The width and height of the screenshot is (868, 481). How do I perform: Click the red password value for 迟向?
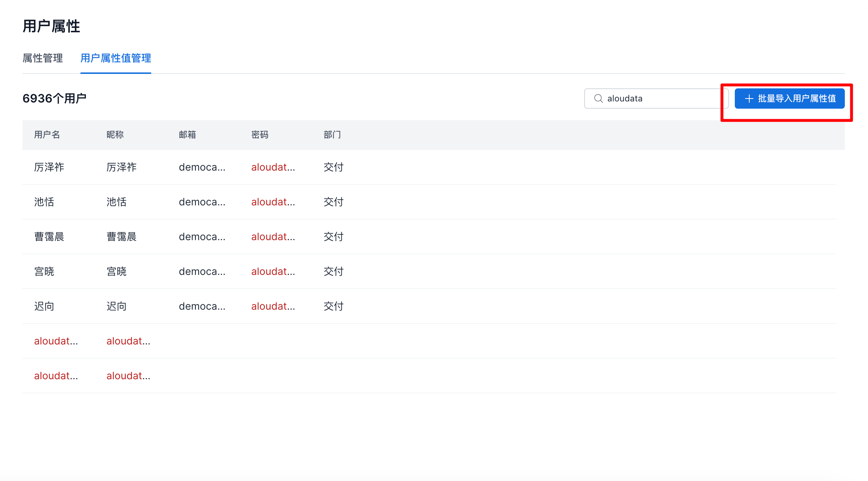[x=273, y=306]
